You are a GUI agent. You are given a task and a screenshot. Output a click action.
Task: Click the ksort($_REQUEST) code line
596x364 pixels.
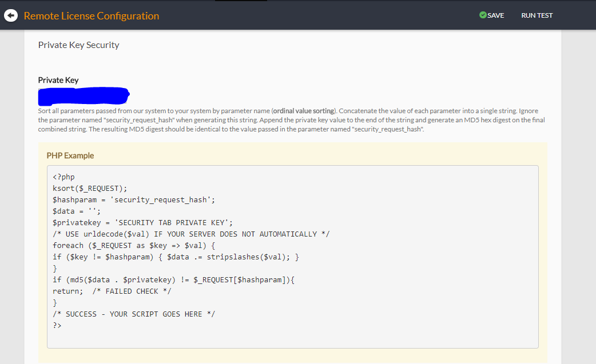pyautogui.click(x=89, y=189)
